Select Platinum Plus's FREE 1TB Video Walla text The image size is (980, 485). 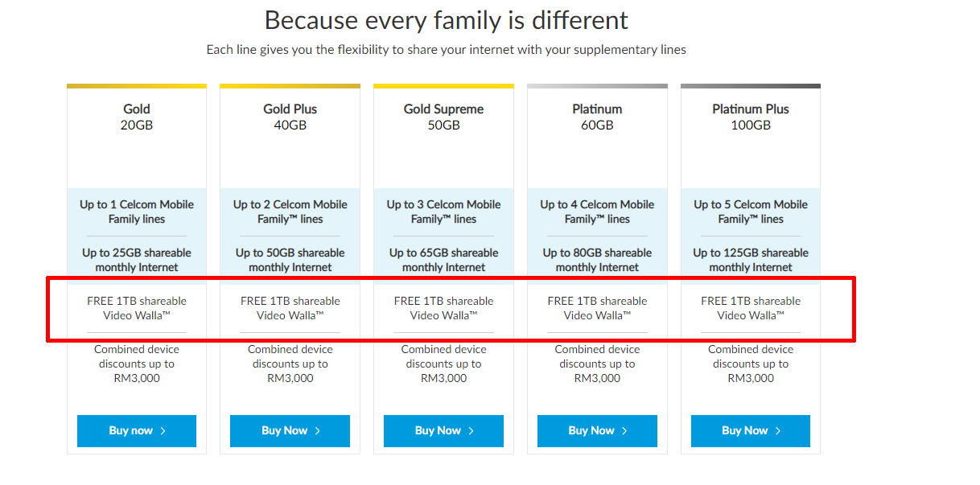[751, 308]
